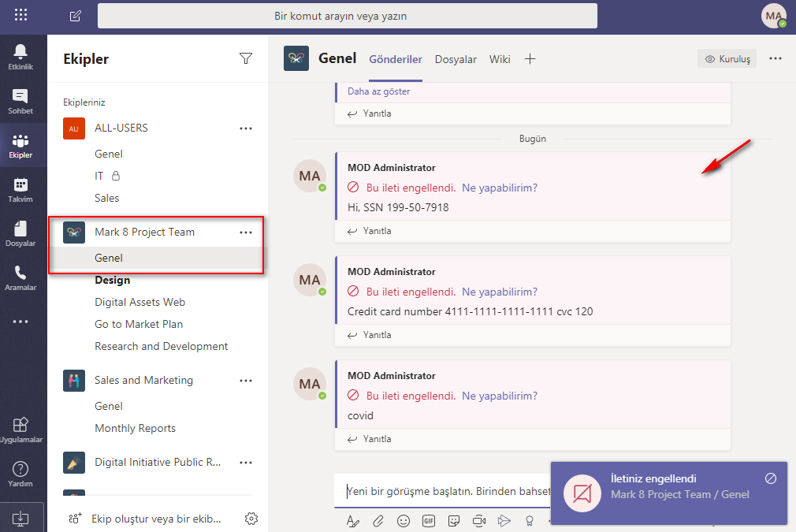Image resolution: width=796 pixels, height=532 pixels.
Task: Click Ekip oluştur veya bir ekibe katıl
Action: coord(145,519)
